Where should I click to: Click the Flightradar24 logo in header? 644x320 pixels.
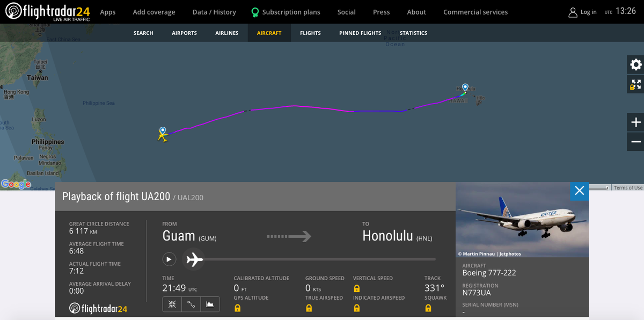[x=47, y=12]
